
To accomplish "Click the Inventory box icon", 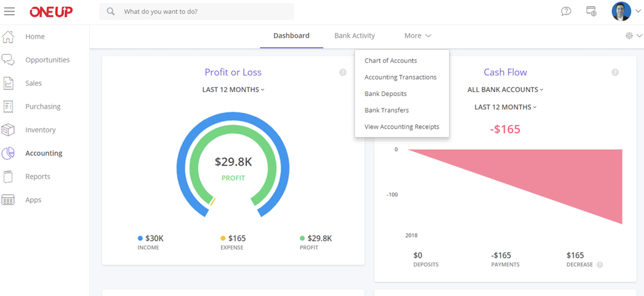I will [x=8, y=130].
